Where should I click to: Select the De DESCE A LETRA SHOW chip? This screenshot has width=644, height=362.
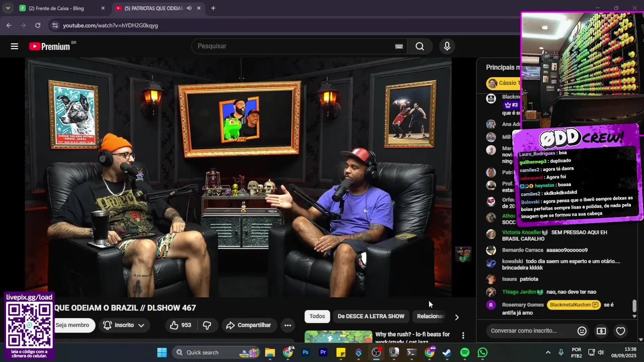coord(371,316)
